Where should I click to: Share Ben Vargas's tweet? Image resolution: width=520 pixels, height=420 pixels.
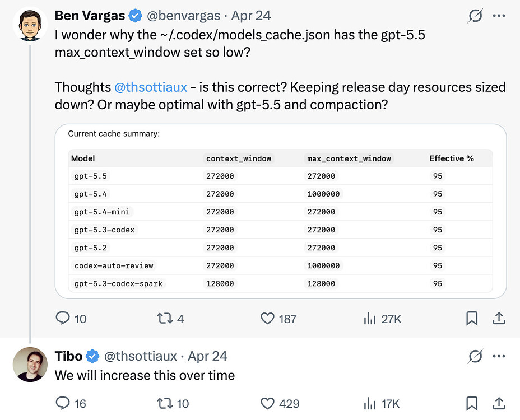[x=499, y=318]
